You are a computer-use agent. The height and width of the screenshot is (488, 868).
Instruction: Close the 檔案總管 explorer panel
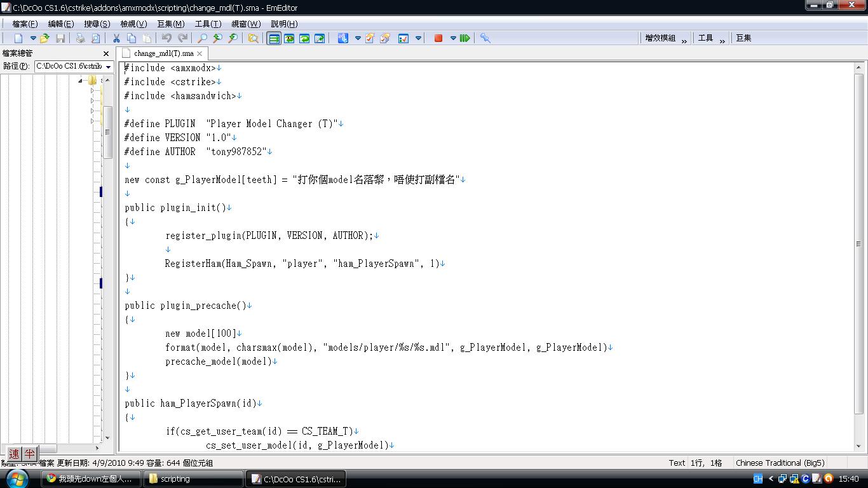(x=106, y=54)
